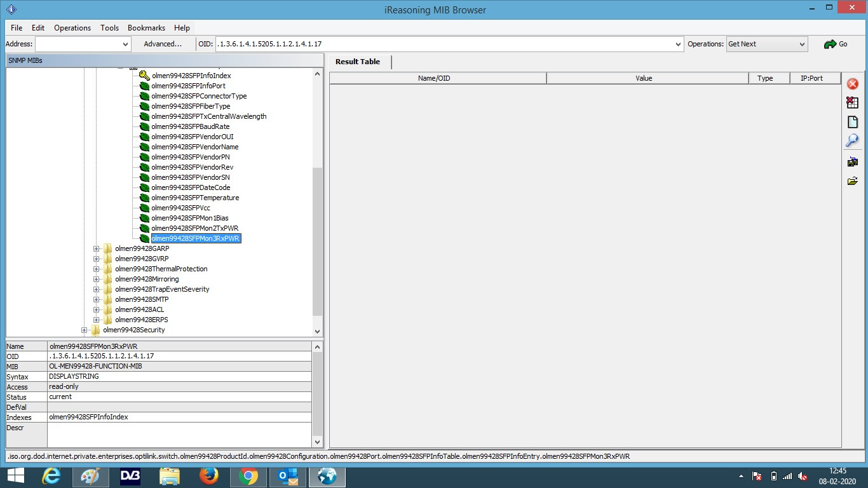Open the Help menu
This screenshot has height=488, width=868.
[182, 28]
